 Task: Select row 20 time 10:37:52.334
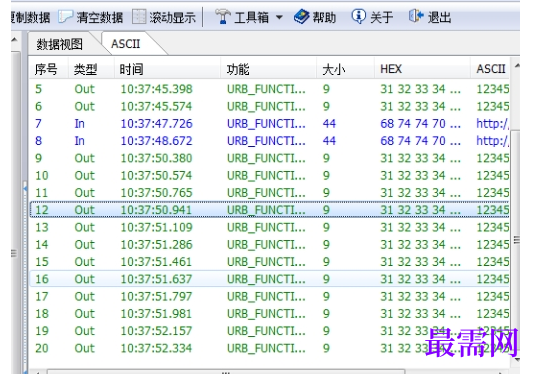[x=156, y=348]
